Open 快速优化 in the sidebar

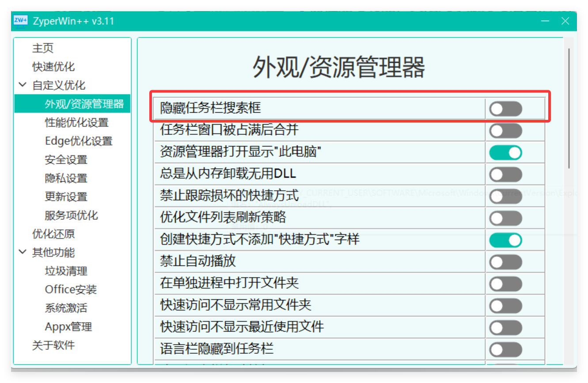pos(53,67)
